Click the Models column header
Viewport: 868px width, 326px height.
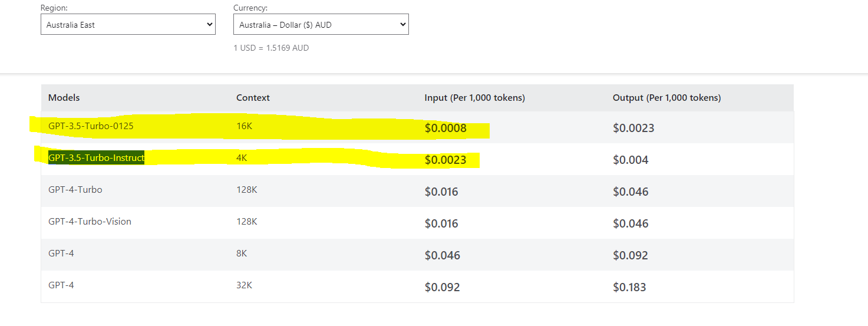coord(64,98)
